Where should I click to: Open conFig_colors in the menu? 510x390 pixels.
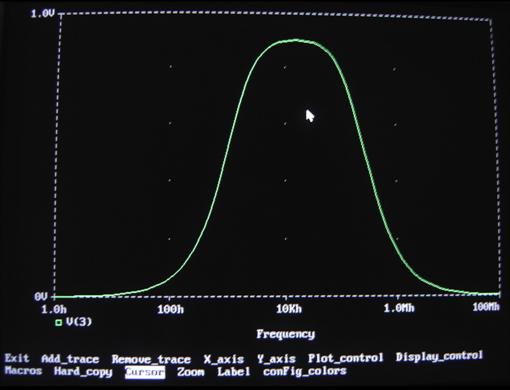305,371
